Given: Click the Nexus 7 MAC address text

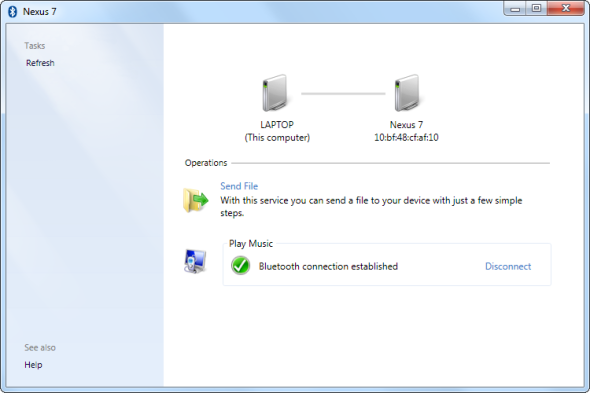Looking at the screenshot, I should tap(406, 137).
